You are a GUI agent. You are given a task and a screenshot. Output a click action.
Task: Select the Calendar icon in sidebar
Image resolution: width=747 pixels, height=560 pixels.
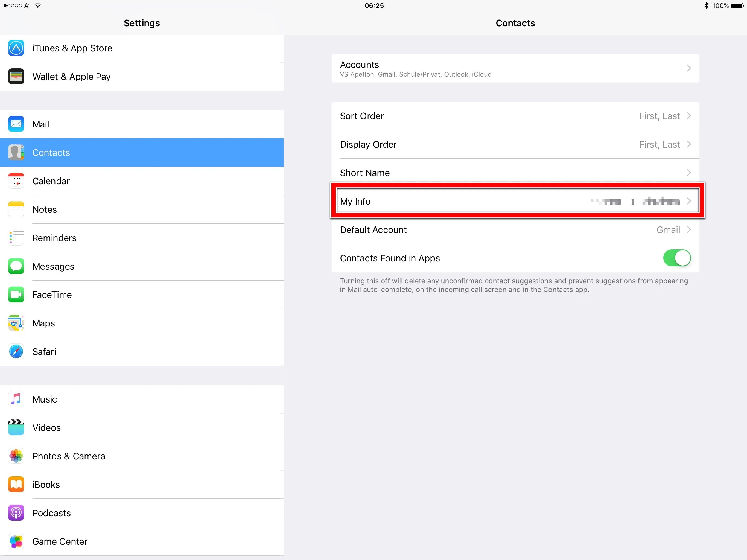coord(16,181)
